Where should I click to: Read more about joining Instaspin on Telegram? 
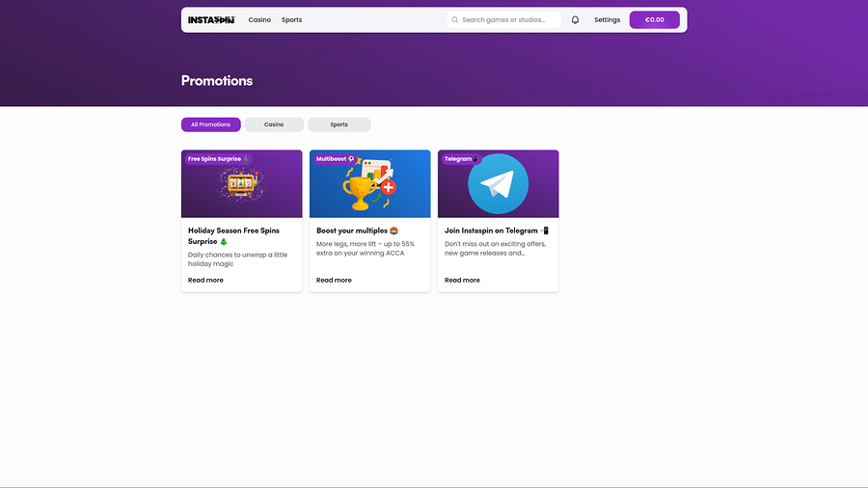(x=462, y=280)
